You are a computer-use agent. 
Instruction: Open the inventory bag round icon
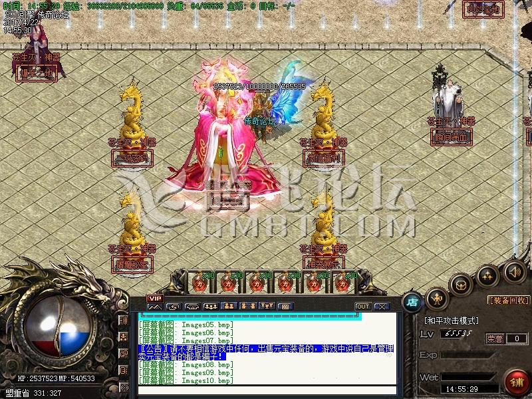[x=460, y=285]
